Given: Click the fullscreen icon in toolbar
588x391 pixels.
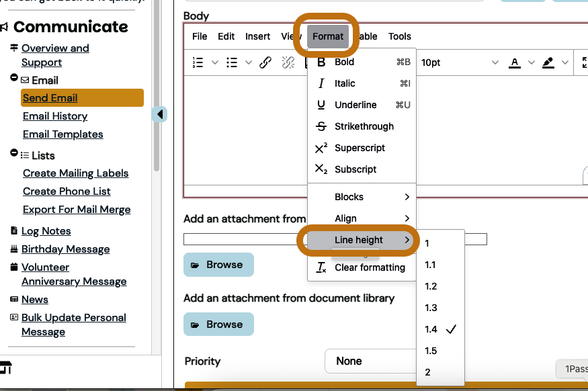Looking at the screenshot, I should click(582, 62).
